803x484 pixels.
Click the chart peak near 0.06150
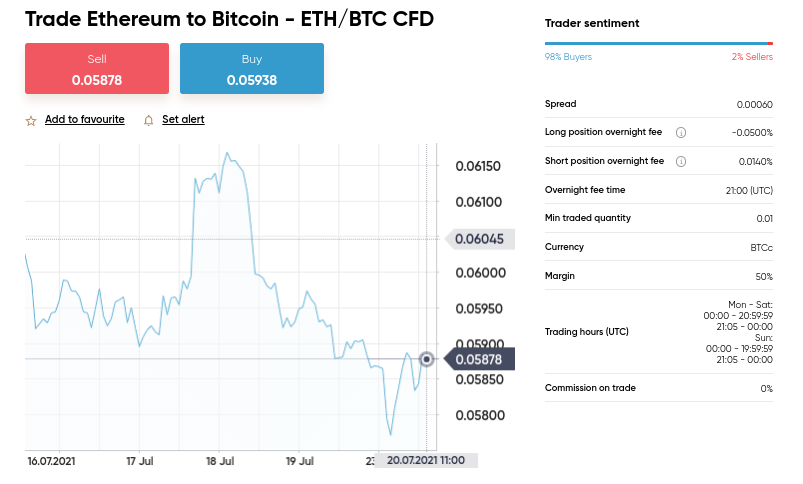pyautogui.click(x=227, y=153)
